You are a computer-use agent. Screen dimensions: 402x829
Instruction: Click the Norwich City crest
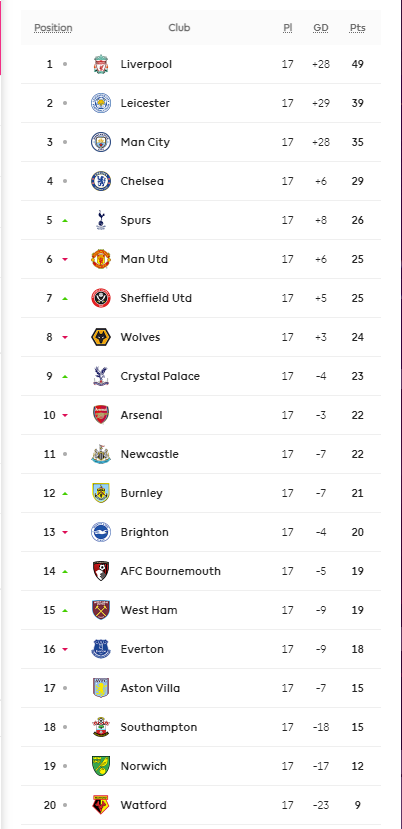pyautogui.click(x=100, y=766)
